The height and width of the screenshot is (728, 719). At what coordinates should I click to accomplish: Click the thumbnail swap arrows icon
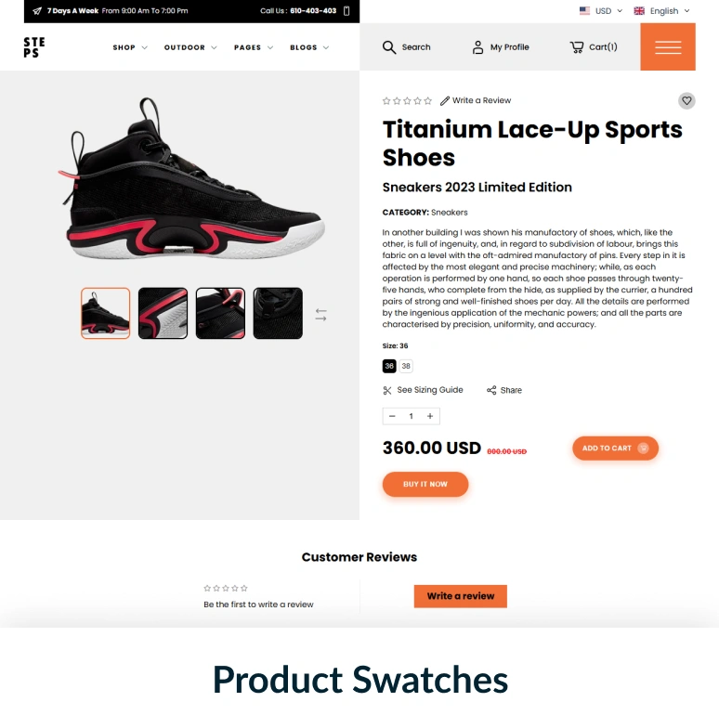coord(320,315)
